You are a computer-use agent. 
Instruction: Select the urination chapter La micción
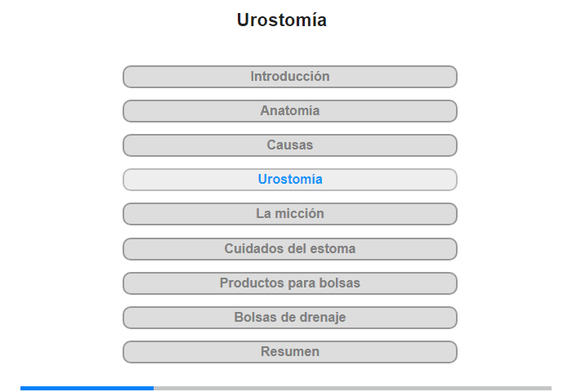point(289,214)
